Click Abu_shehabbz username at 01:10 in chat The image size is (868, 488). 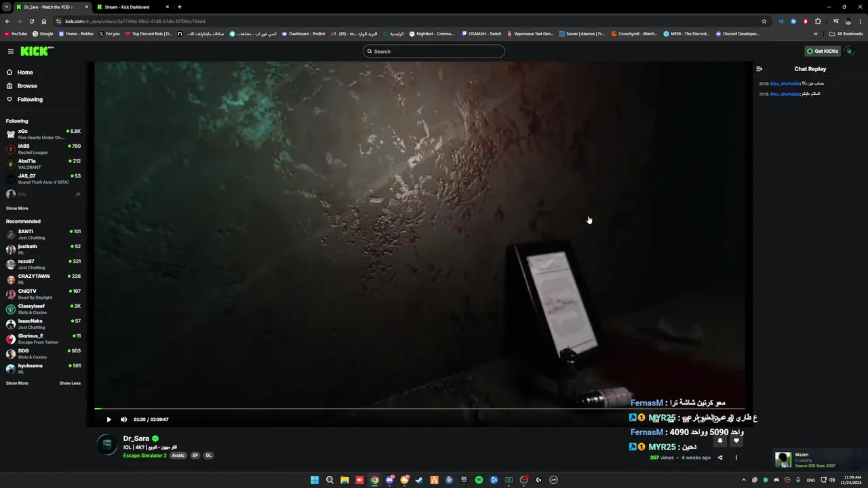coord(785,83)
